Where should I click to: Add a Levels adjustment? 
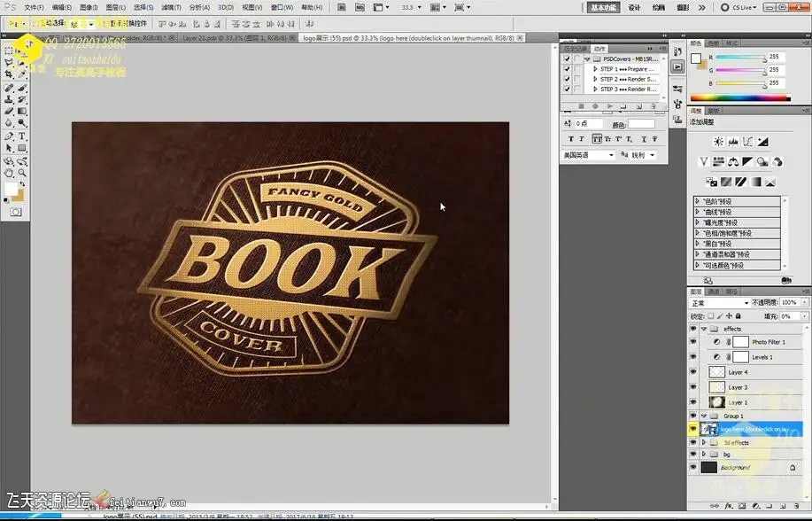(733, 142)
